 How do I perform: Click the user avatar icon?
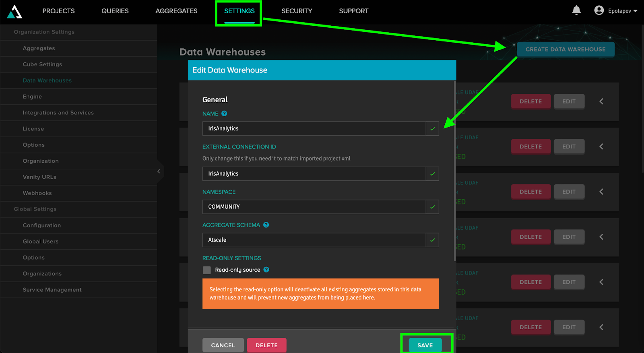click(599, 10)
